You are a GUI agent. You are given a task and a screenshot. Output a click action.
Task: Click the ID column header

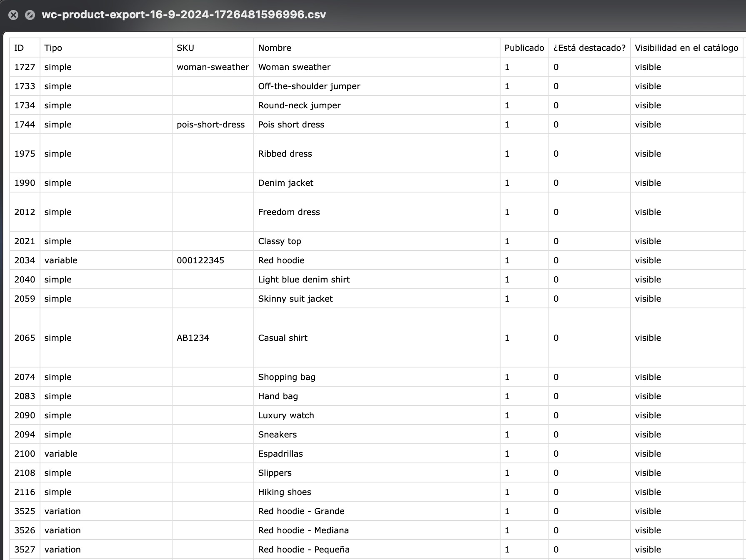point(19,48)
